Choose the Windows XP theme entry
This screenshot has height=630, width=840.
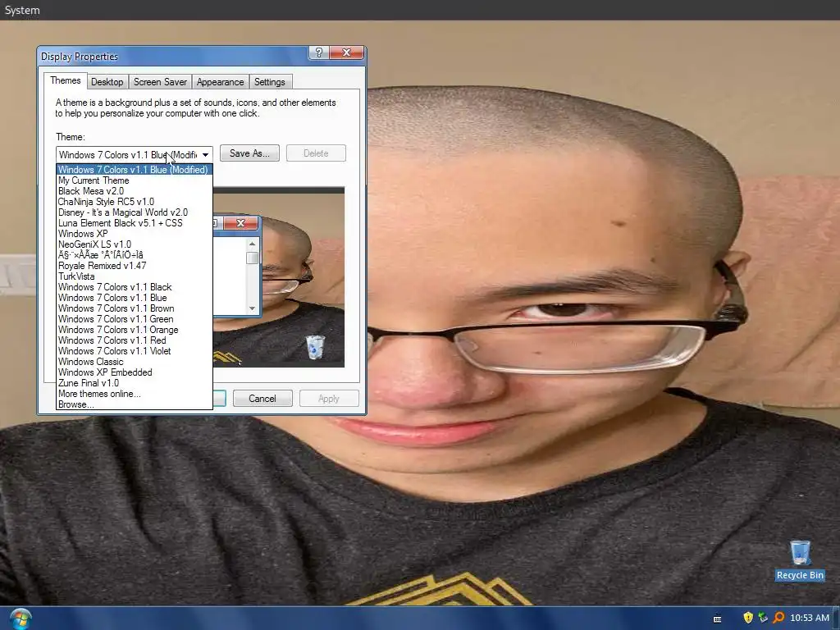(x=134, y=234)
